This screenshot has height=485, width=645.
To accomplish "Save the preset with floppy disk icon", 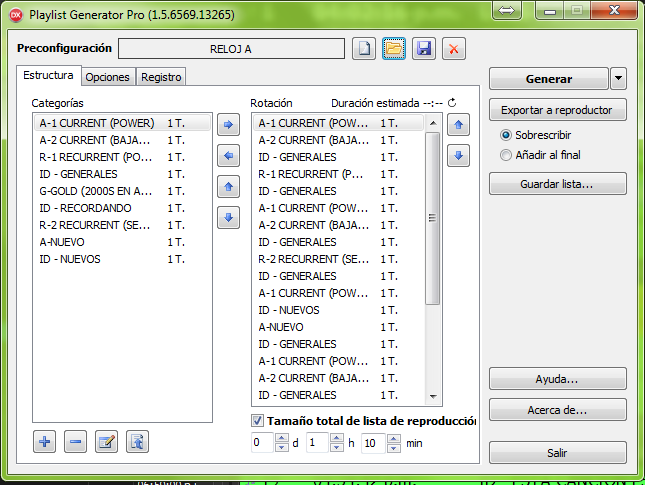I will (424, 49).
